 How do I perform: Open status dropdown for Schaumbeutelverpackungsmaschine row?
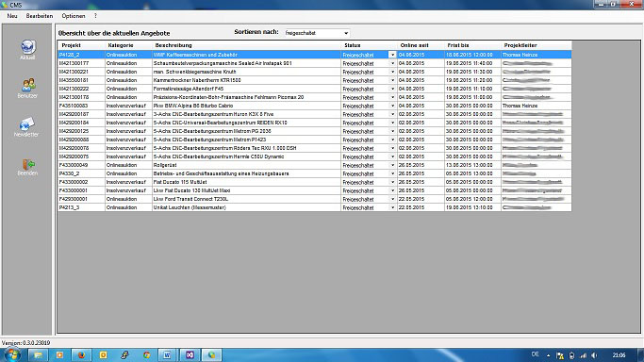pyautogui.click(x=392, y=63)
